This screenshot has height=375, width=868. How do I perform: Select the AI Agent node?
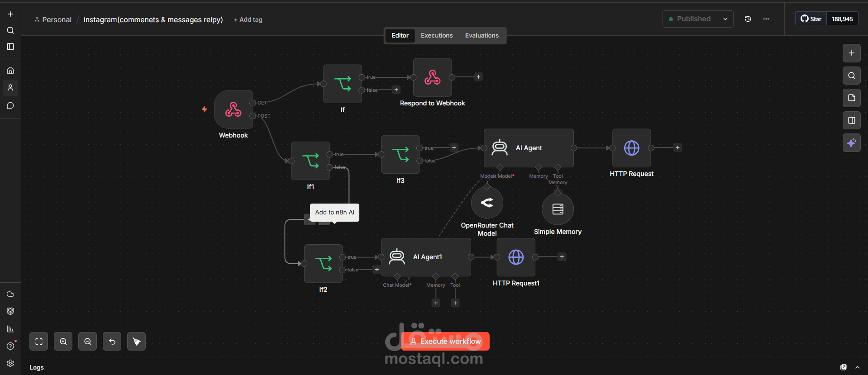(529, 148)
